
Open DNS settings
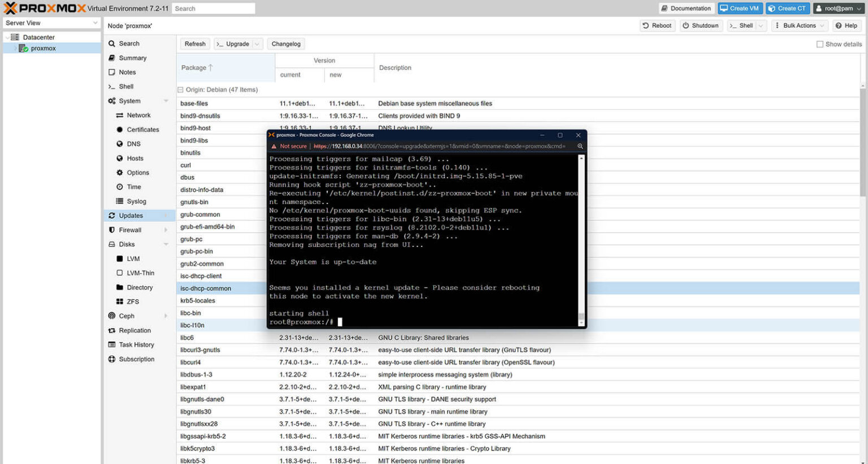pyautogui.click(x=132, y=144)
